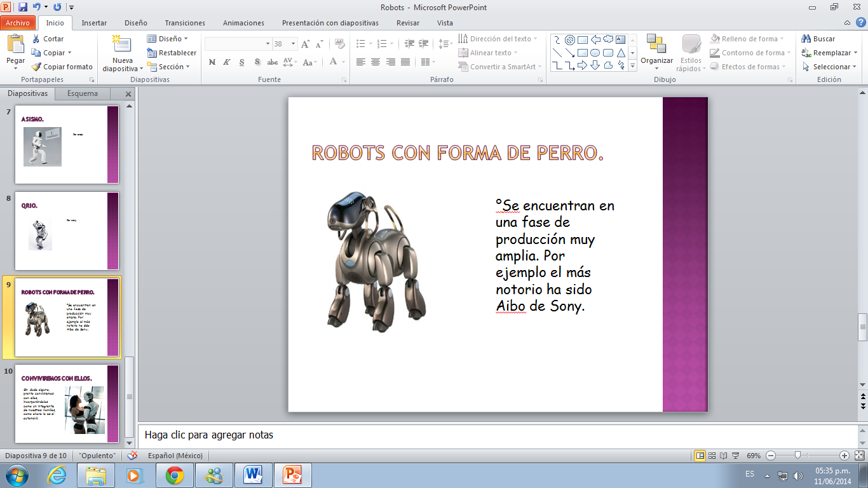This screenshot has height=488, width=868.
Task: Add a Nueva diapositiva with its icon
Action: coord(121,44)
